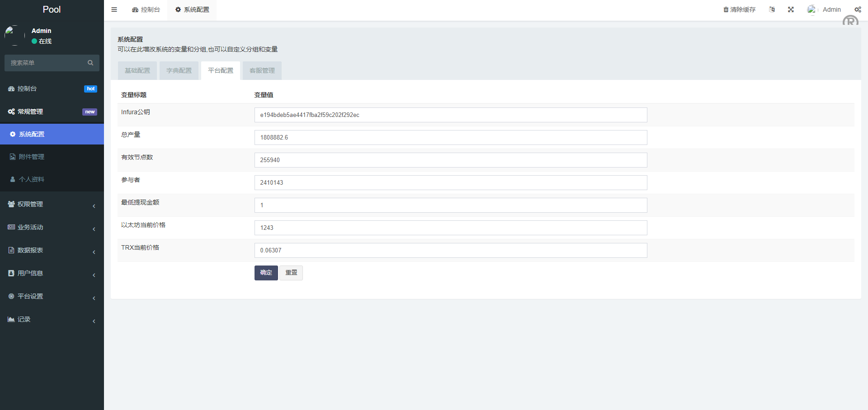868x410 pixels.
Task: Expand the 平台设置 sidebar menu
Action: click(52, 296)
